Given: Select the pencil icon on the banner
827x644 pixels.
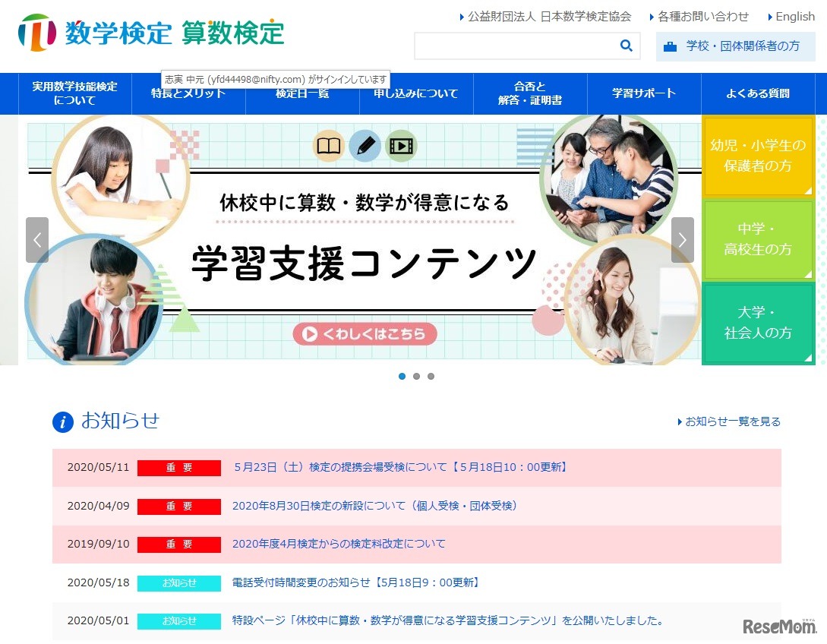Looking at the screenshot, I should (x=365, y=146).
